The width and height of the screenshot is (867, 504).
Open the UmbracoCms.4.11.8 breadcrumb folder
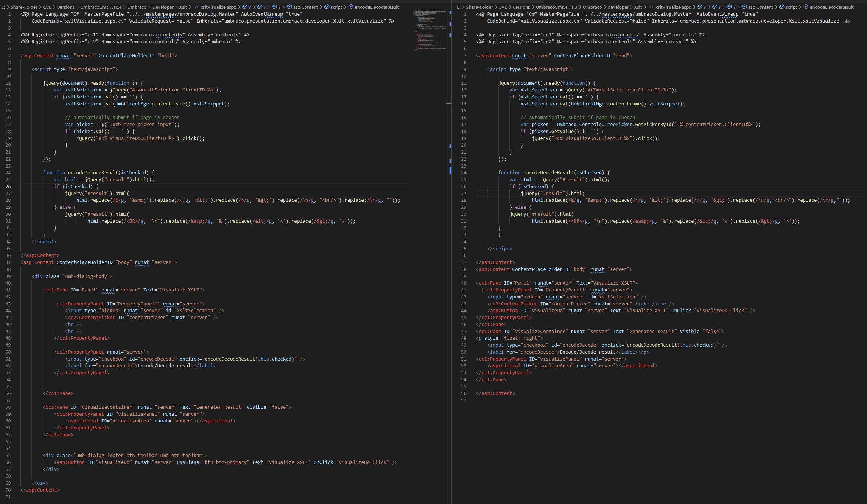556,7
